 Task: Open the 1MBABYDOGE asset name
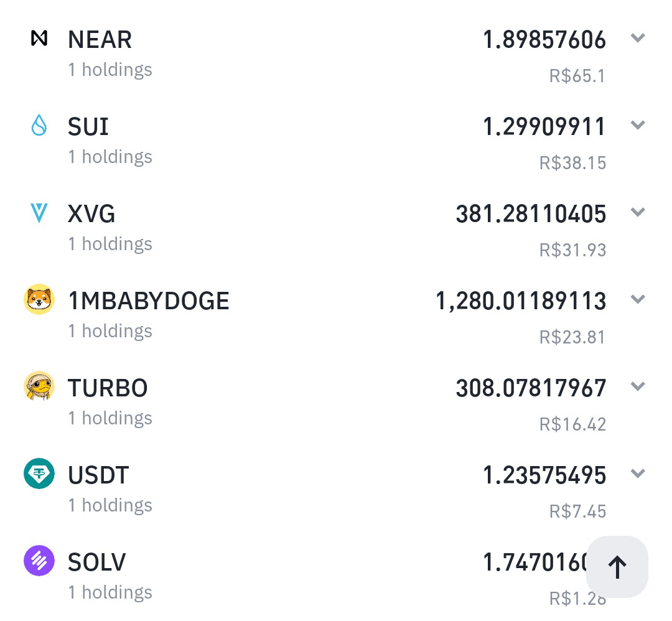[149, 301]
